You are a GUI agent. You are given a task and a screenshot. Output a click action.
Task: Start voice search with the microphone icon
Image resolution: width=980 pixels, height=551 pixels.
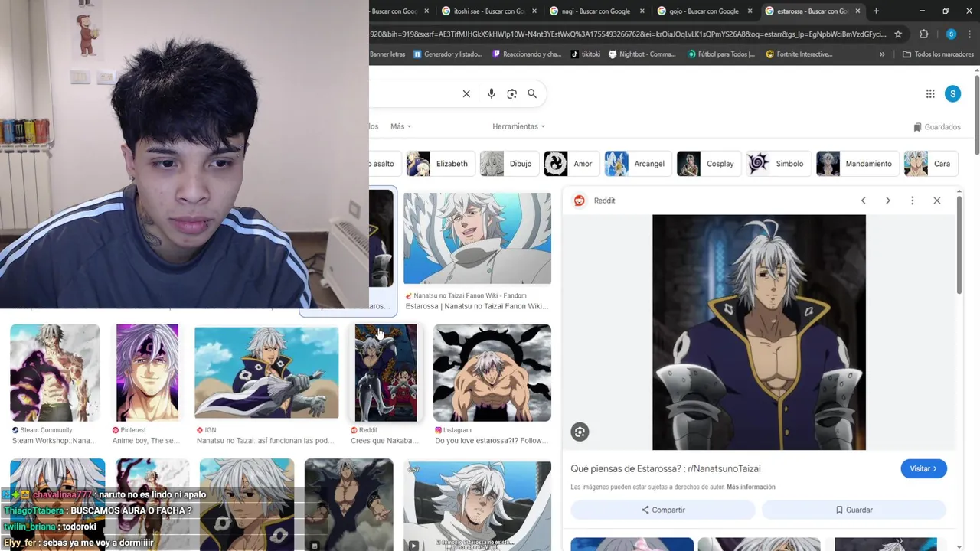coord(492,93)
